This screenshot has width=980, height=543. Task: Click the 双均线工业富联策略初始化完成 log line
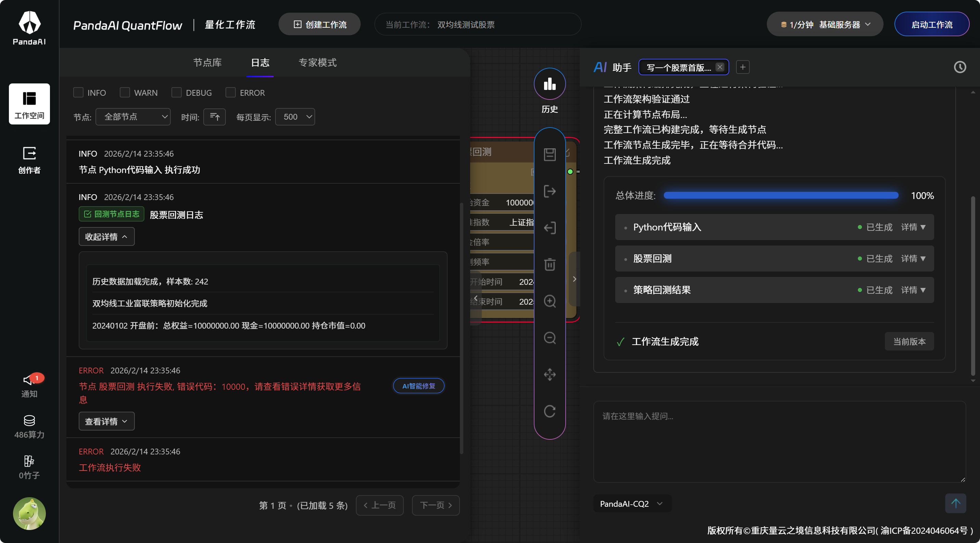(150, 303)
